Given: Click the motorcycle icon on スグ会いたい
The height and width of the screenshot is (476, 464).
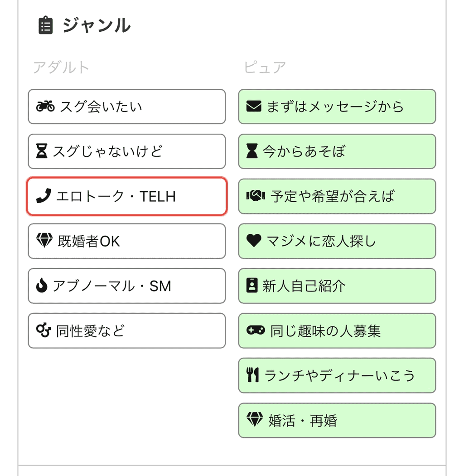Looking at the screenshot, I should point(44,107).
